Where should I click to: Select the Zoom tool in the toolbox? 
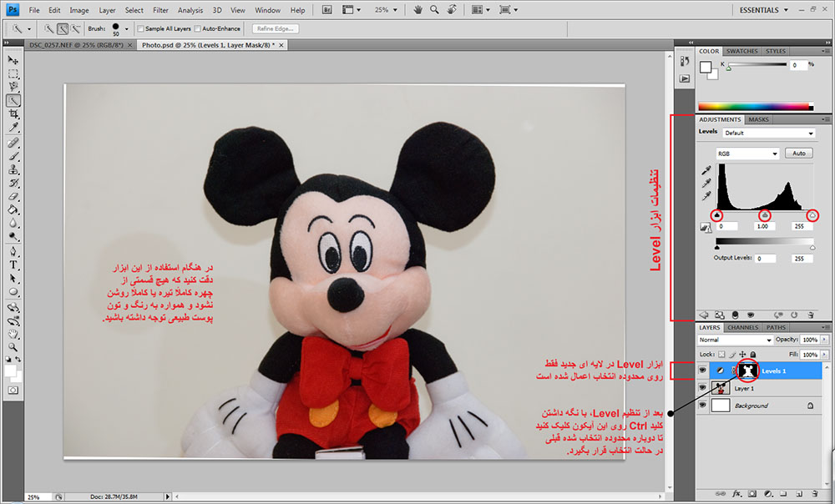click(x=13, y=347)
